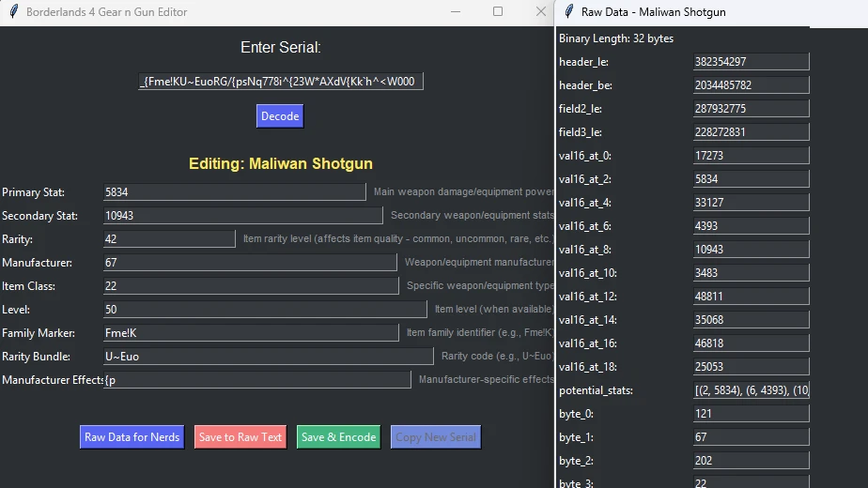Click Save to Raw Text button
The width and height of the screenshot is (868, 488).
[x=240, y=437]
